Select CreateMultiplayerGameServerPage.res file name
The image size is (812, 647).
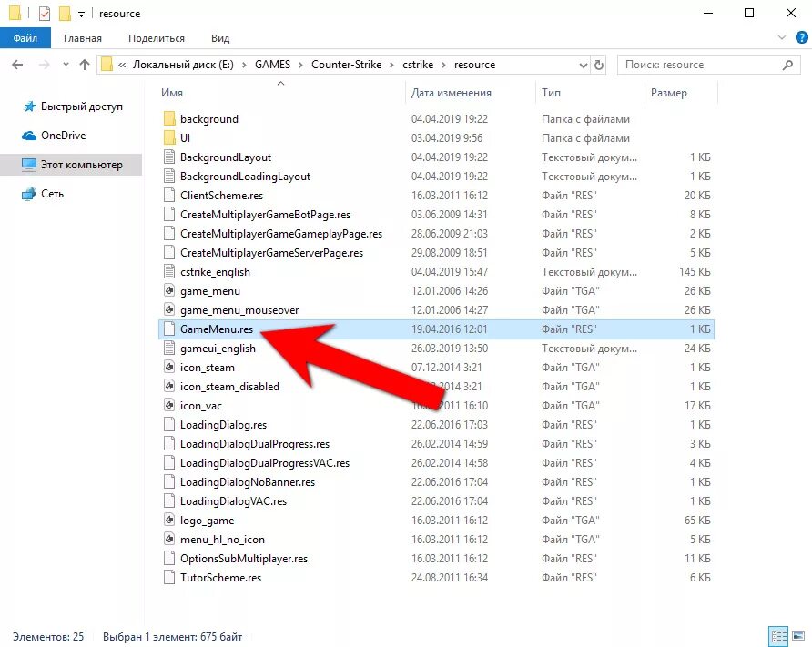pyautogui.click(x=271, y=253)
